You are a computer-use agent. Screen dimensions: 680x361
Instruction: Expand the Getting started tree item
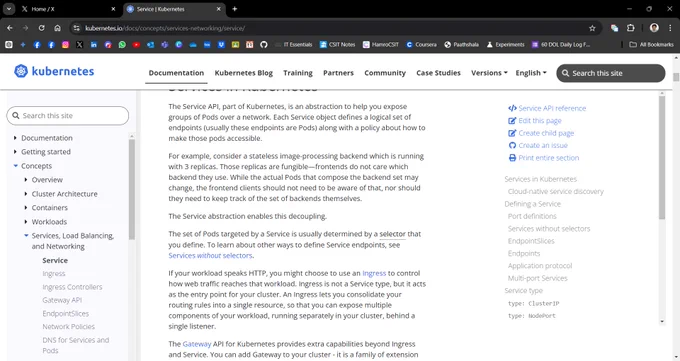15,152
